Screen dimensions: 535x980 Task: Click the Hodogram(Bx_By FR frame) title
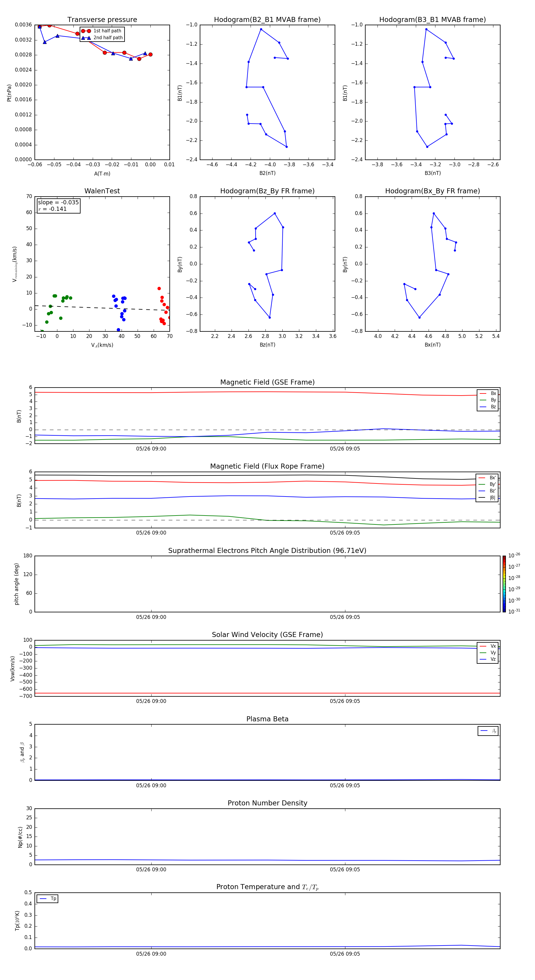[432, 191]
